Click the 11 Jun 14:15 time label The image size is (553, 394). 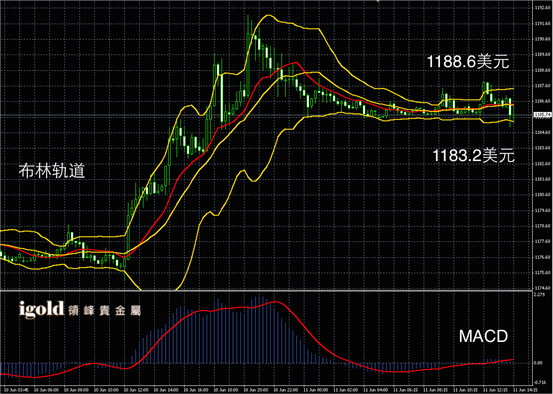[525, 390]
